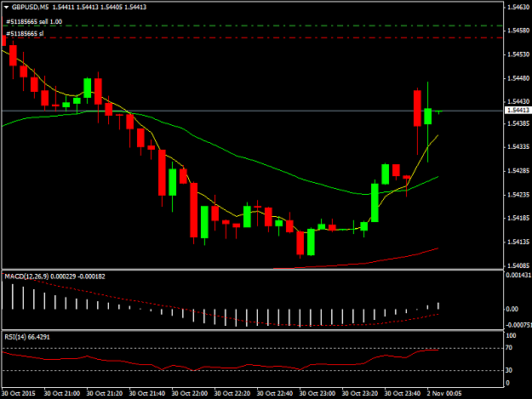Click the '30 Oct 22:40' time label
Screen dimensions: 532x399
pyautogui.click(x=275, y=394)
